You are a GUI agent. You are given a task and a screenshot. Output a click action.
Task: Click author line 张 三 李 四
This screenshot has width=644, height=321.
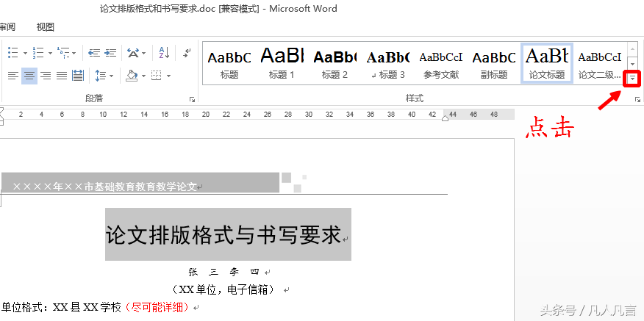click(x=223, y=272)
